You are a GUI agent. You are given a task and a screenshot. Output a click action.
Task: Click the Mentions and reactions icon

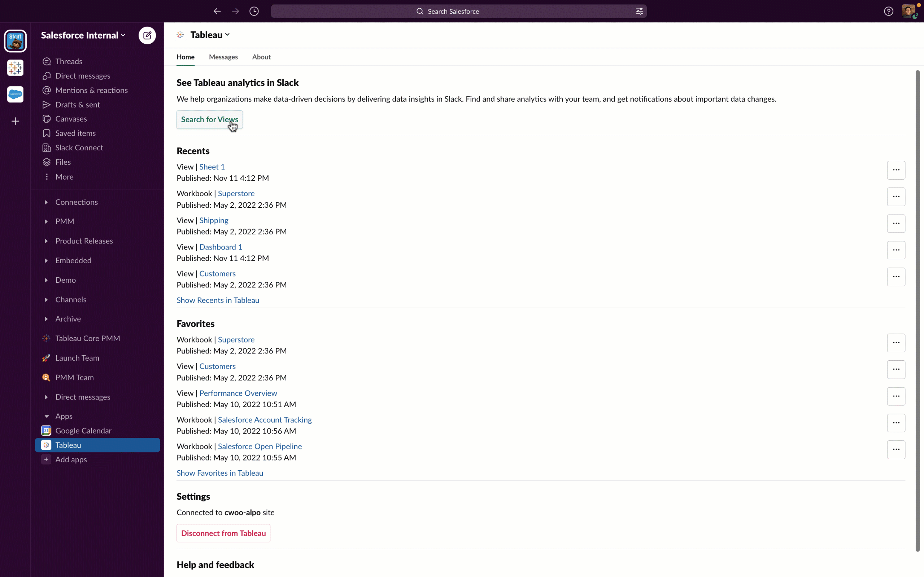(46, 90)
